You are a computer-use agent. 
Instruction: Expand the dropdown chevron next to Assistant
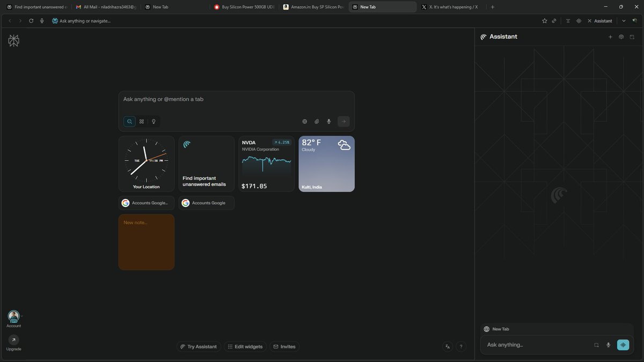tap(624, 21)
